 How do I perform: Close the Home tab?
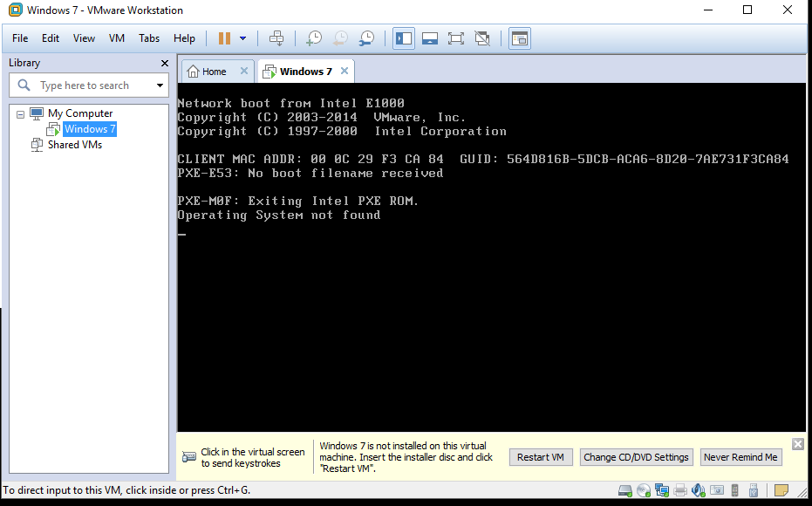pos(244,71)
